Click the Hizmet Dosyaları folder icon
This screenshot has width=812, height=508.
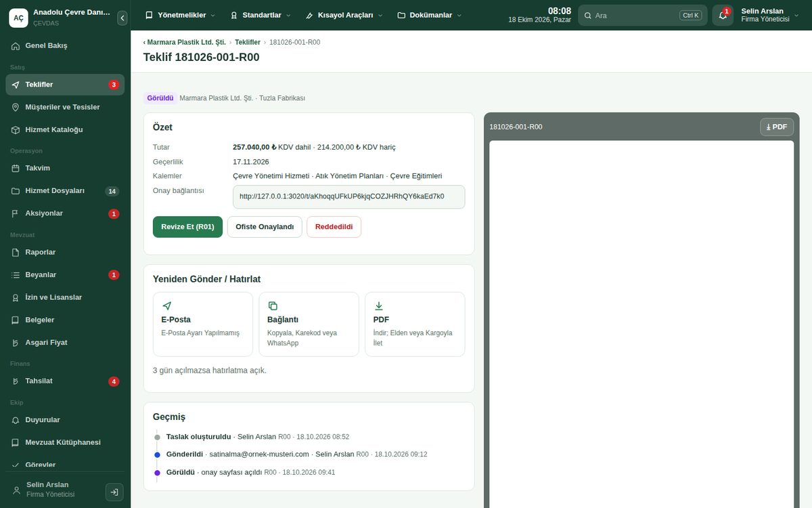pos(16,191)
